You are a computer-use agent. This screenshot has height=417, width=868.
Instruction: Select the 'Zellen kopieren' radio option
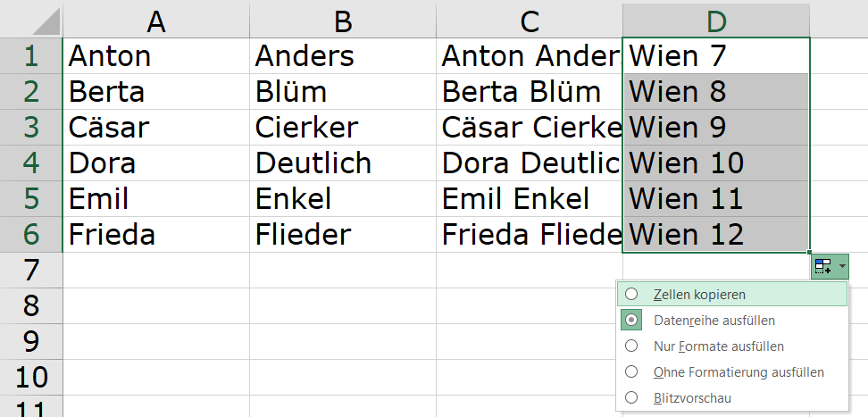pos(632,294)
